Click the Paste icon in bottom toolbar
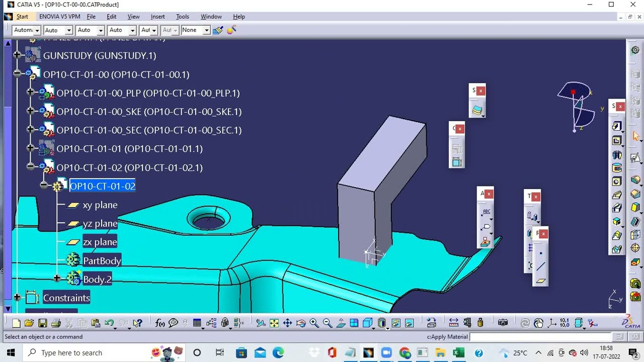 (x=96, y=323)
